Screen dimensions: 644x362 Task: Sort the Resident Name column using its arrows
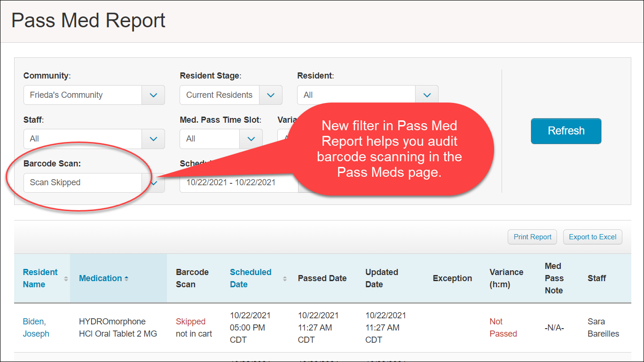(65, 278)
